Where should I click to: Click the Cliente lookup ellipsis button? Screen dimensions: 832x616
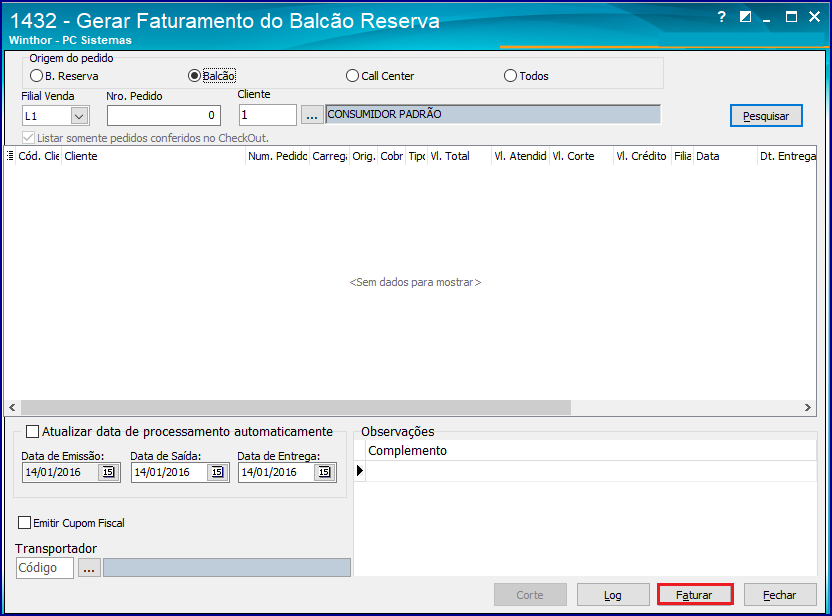point(312,115)
